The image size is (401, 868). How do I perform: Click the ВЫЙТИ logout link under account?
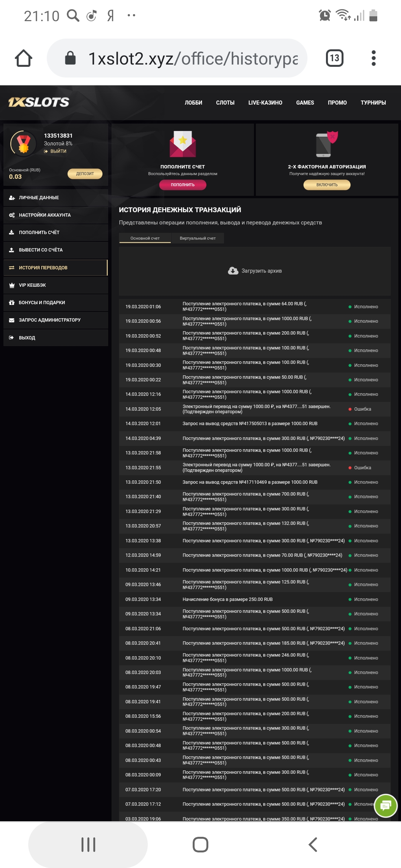58,151
